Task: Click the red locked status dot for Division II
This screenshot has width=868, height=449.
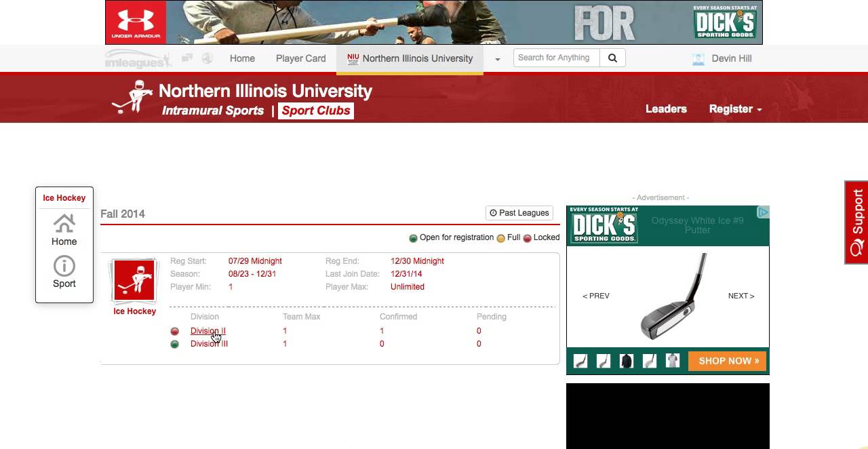Action: (x=175, y=332)
